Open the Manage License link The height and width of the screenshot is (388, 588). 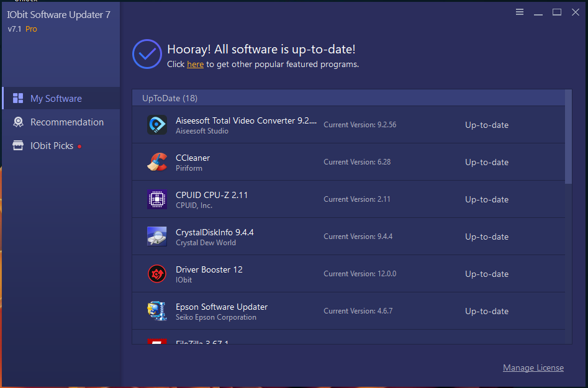coord(533,368)
